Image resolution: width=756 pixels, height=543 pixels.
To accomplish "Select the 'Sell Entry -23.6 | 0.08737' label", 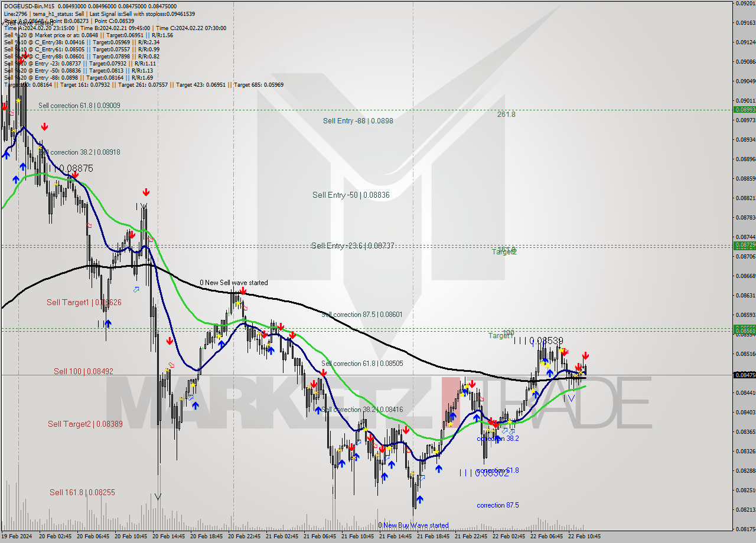I will pyautogui.click(x=353, y=246).
